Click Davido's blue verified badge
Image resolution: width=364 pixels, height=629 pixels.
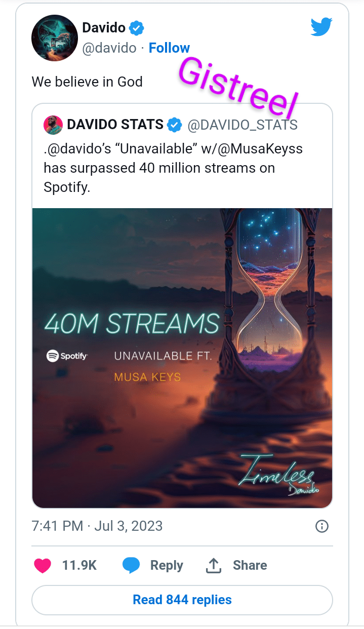[x=136, y=28]
